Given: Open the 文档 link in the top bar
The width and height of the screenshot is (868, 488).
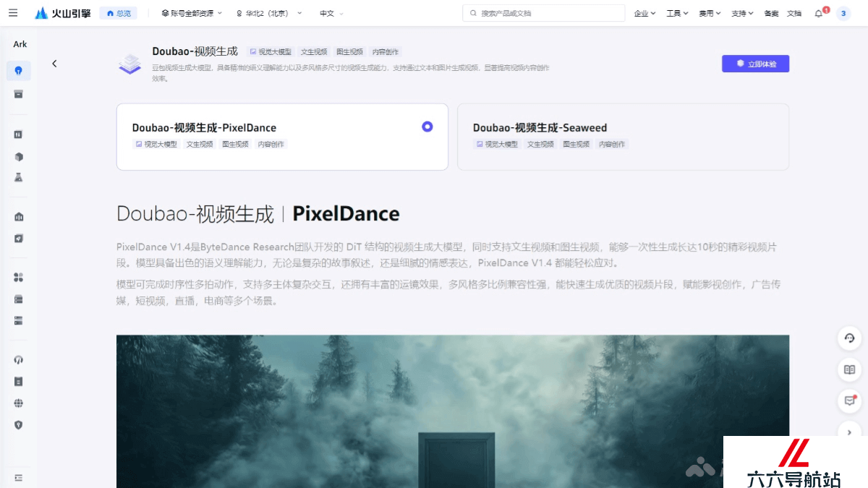Looking at the screenshot, I should point(794,13).
